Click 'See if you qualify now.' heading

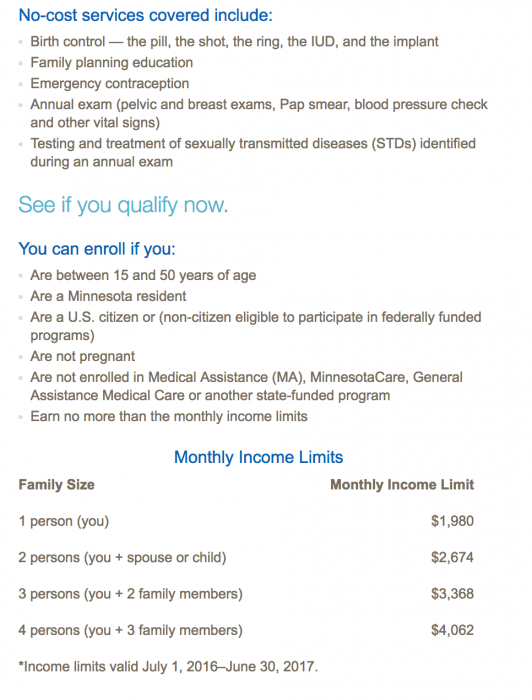pyautogui.click(x=123, y=205)
